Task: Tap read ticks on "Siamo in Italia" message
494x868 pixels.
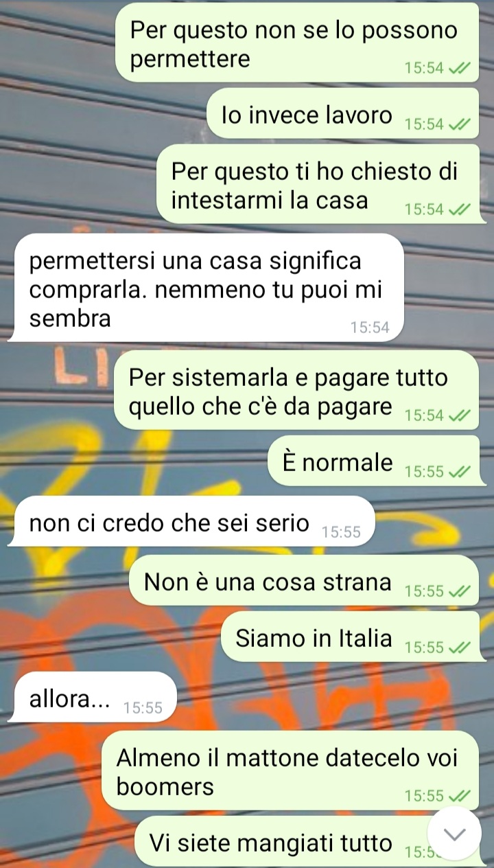Action: pos(459,648)
